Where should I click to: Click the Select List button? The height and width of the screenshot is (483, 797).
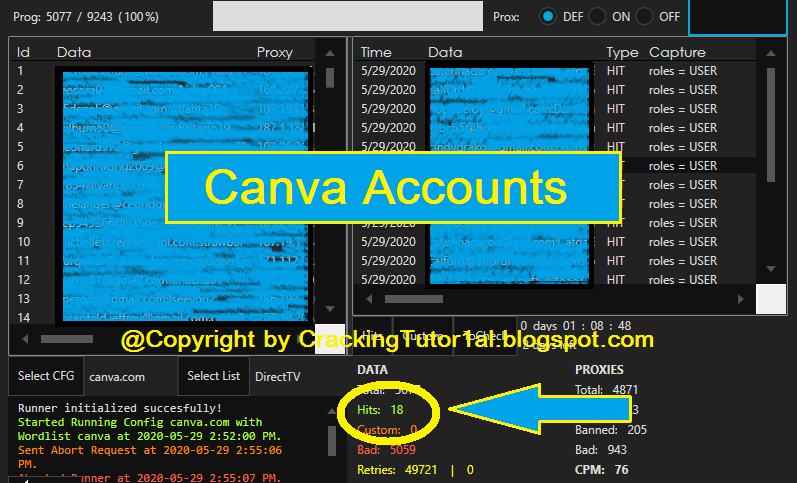213,376
